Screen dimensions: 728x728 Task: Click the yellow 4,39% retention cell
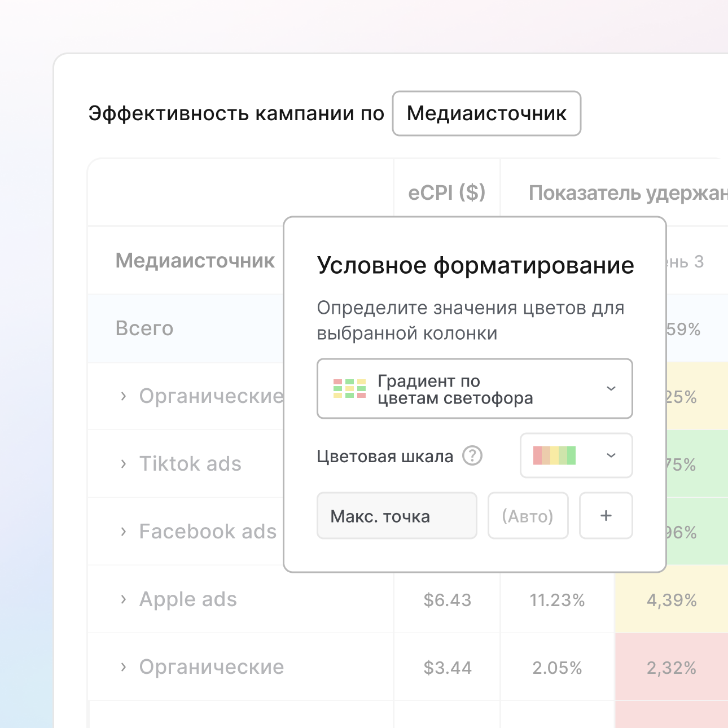pyautogui.click(x=671, y=600)
